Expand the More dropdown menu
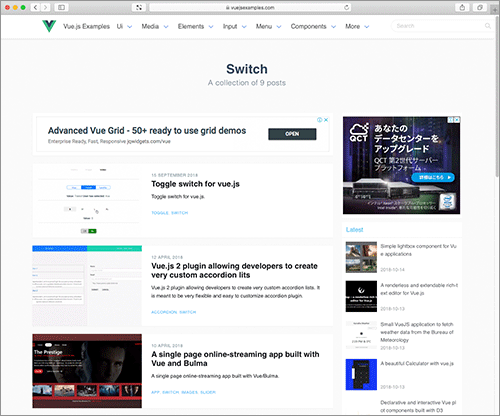 [x=357, y=26]
